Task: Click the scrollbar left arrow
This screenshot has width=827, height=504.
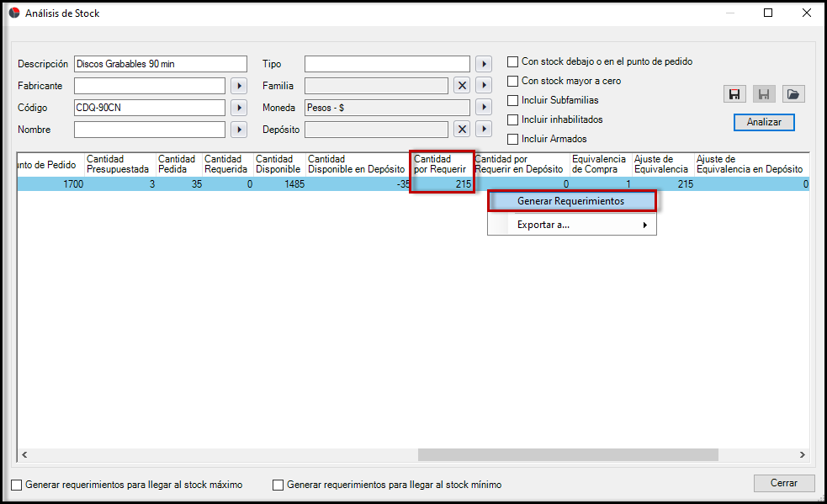Action: (24, 454)
